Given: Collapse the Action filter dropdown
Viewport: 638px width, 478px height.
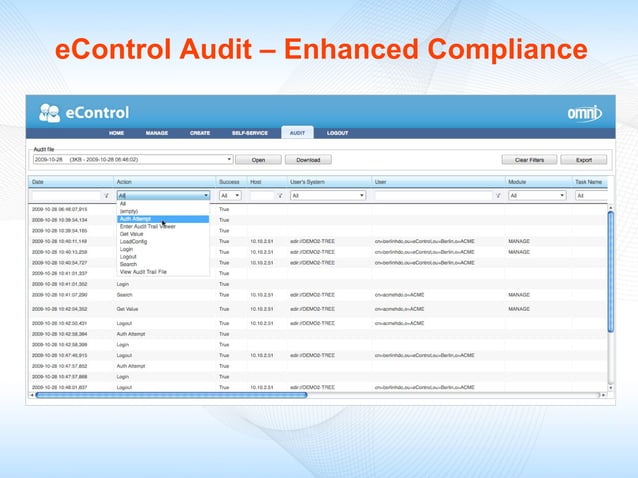Looking at the screenshot, I should tap(206, 196).
